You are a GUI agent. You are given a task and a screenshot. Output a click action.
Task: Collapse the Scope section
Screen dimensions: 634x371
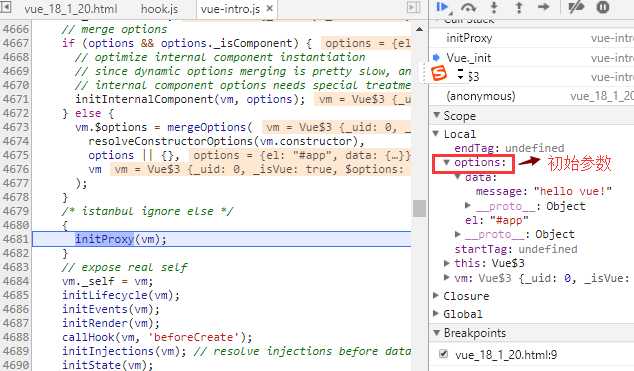click(437, 115)
